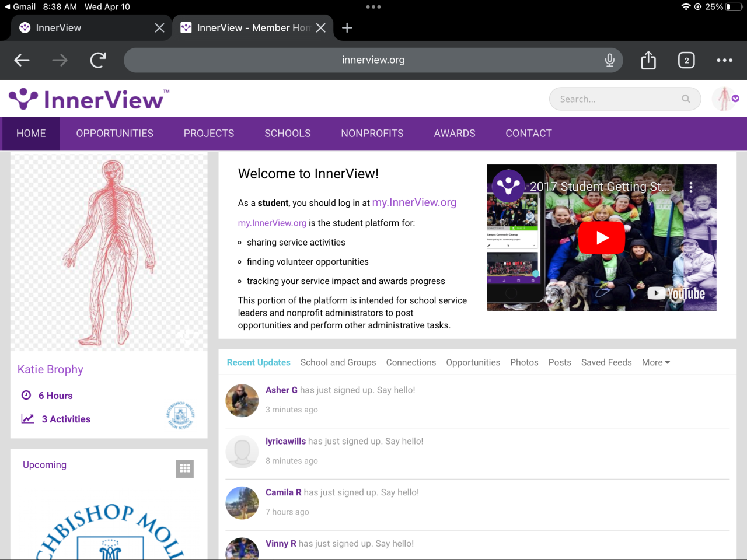Click the school crest badge icon
Screen dimensions: 747x560
(180, 415)
